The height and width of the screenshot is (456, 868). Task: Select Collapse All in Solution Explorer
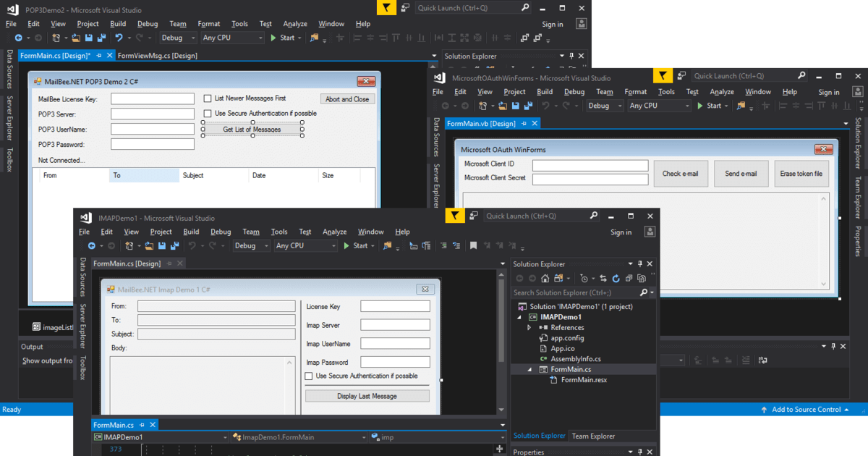pos(629,278)
